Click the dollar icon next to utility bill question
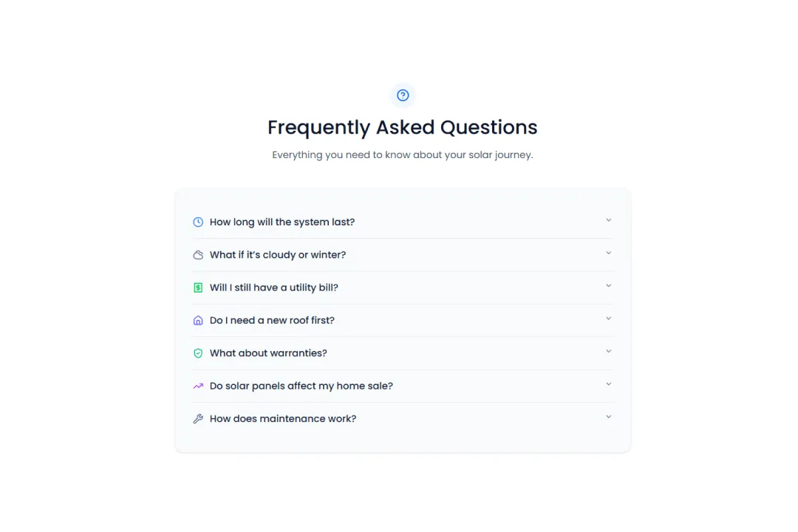 click(x=198, y=287)
